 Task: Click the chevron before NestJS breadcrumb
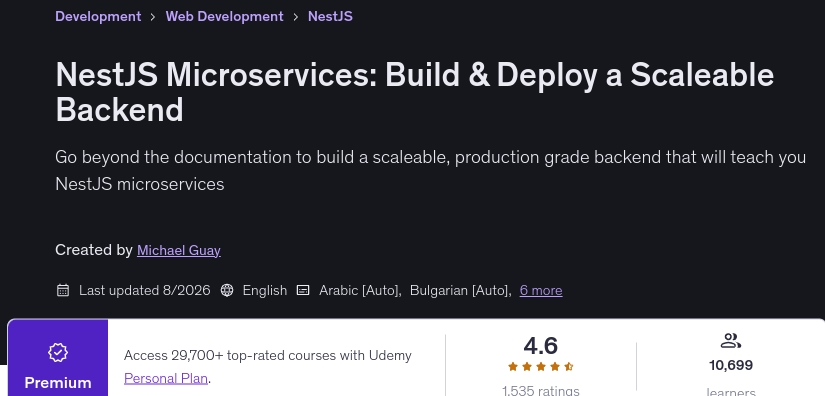click(295, 17)
